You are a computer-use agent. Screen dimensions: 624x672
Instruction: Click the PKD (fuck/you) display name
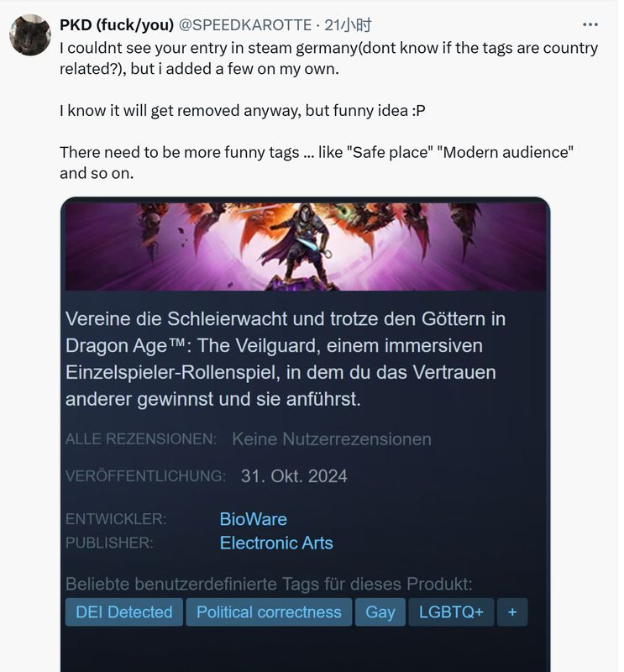(117, 25)
